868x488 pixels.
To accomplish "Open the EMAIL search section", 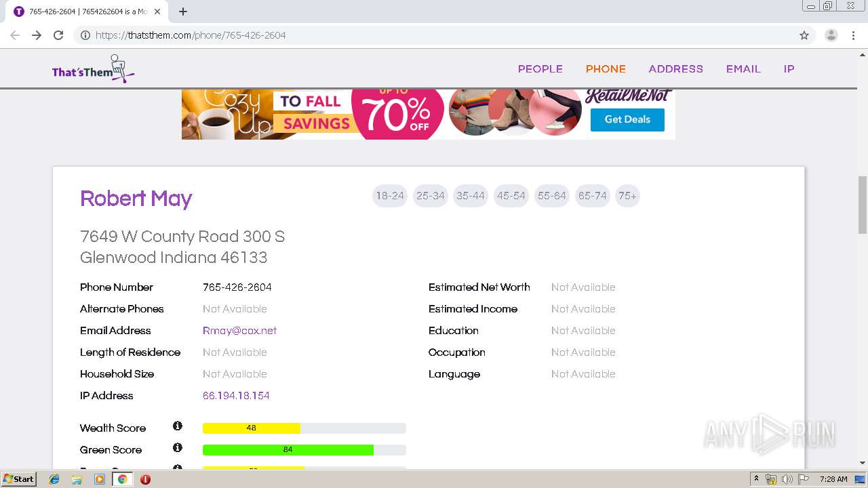I will [743, 69].
